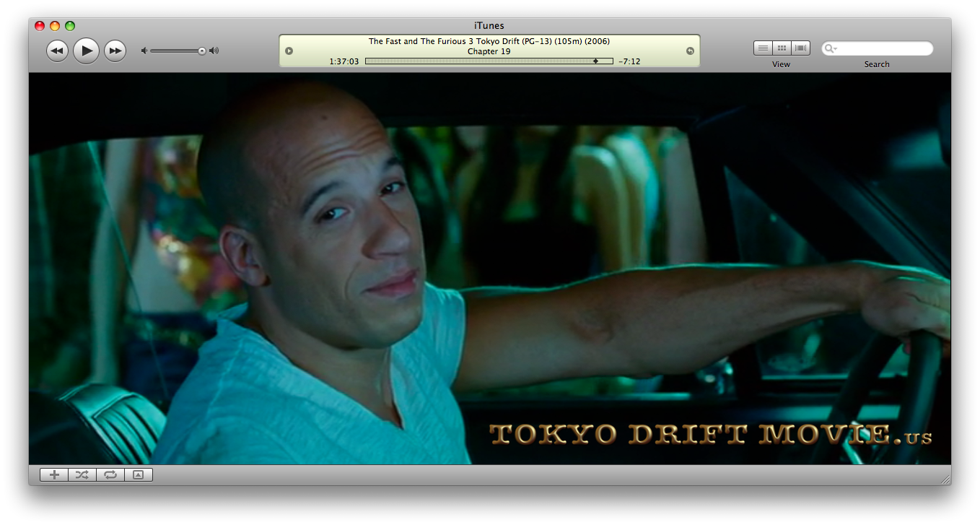The width and height of the screenshot is (980, 525).
Task: Toggle repeat mode
Action: (x=110, y=474)
